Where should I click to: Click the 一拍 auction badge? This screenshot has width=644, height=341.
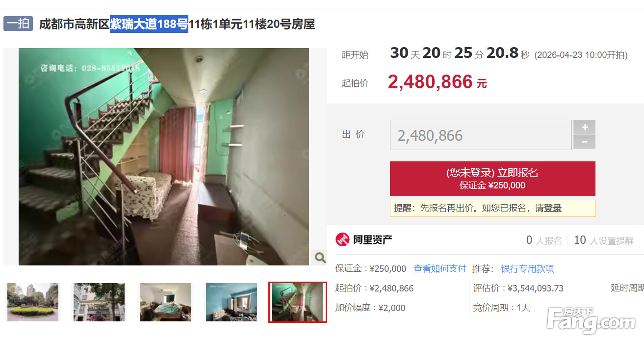point(18,24)
